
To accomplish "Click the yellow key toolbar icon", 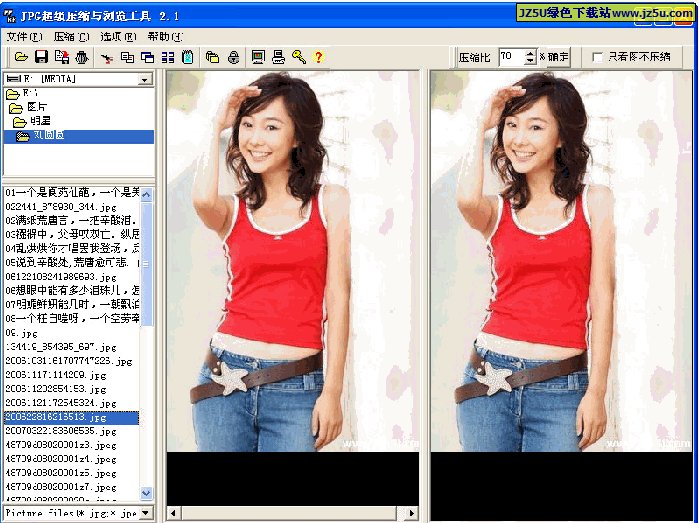I will pyautogui.click(x=299, y=57).
